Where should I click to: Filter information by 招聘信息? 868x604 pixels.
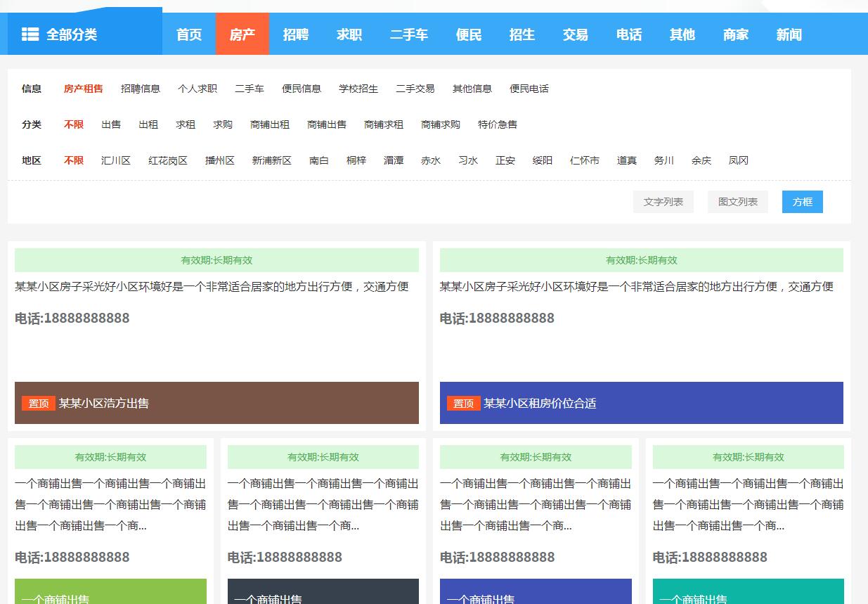coord(141,89)
